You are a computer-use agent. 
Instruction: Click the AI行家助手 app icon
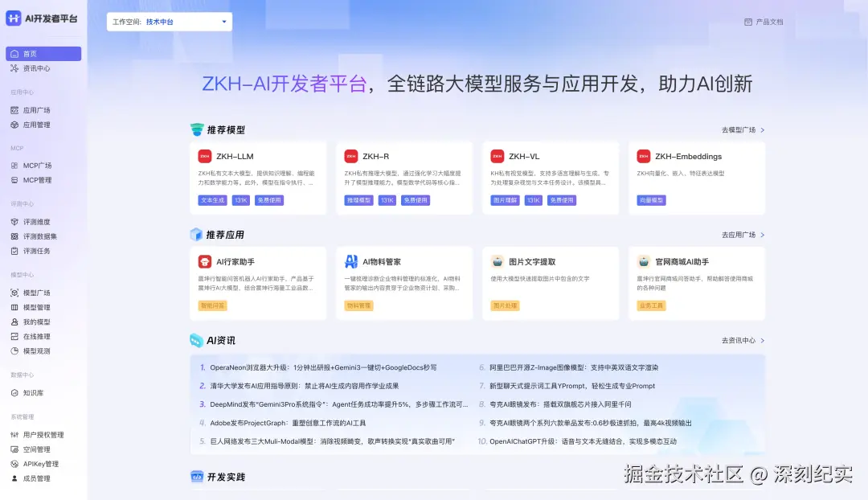pyautogui.click(x=205, y=261)
